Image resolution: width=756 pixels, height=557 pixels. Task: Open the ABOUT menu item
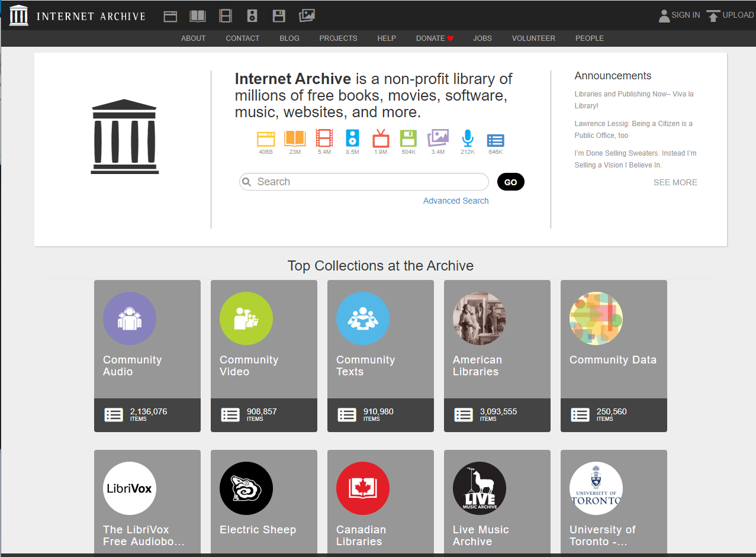click(193, 38)
